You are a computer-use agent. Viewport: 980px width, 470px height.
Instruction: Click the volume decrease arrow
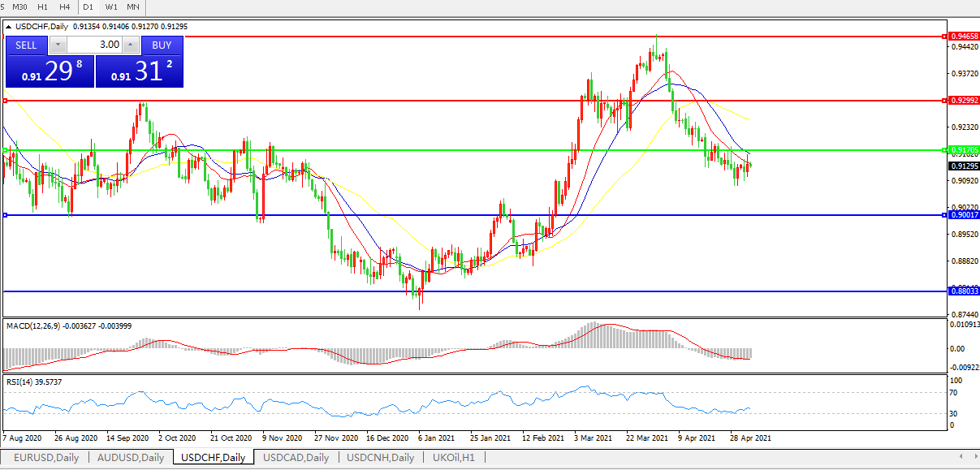click(x=58, y=45)
